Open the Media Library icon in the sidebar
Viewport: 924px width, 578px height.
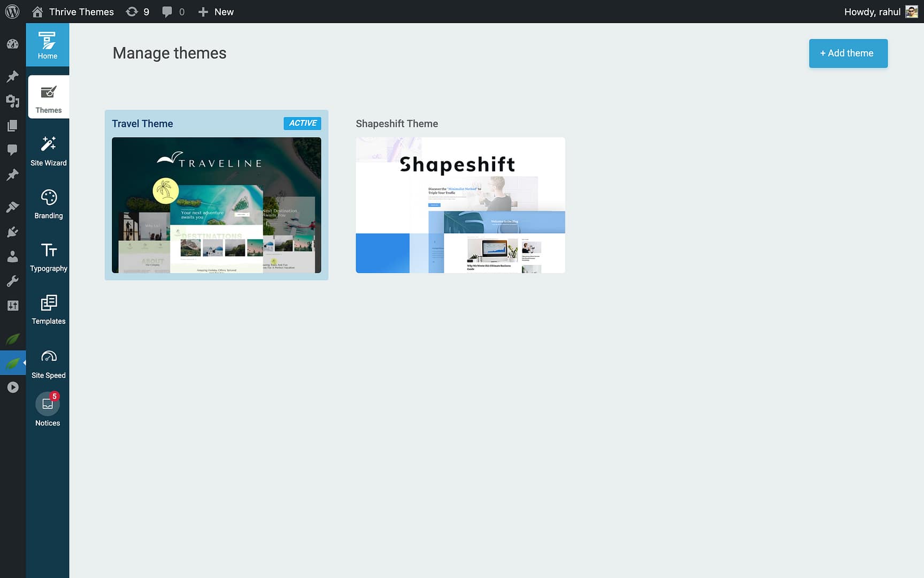click(x=12, y=101)
